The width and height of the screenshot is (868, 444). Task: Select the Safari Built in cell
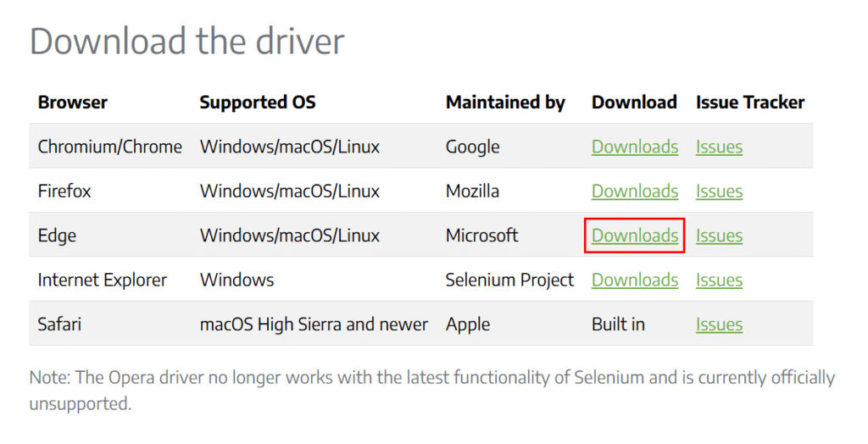[x=618, y=324]
